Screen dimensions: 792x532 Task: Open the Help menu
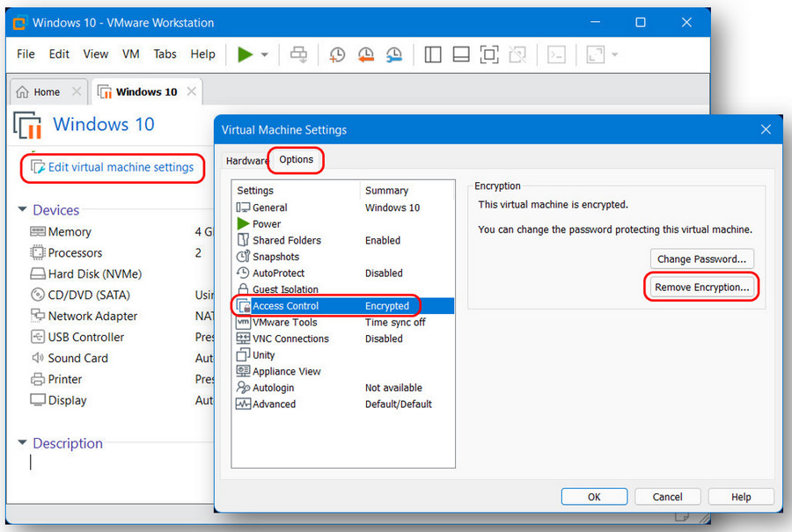202,54
